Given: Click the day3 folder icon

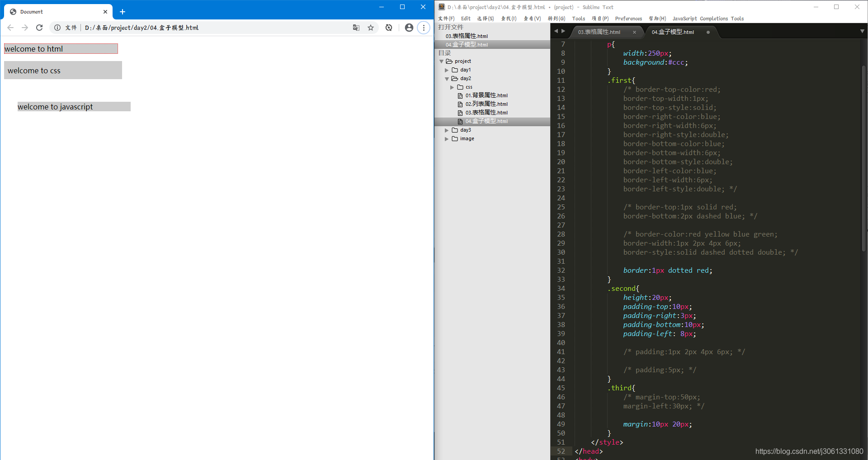Looking at the screenshot, I should (x=455, y=130).
